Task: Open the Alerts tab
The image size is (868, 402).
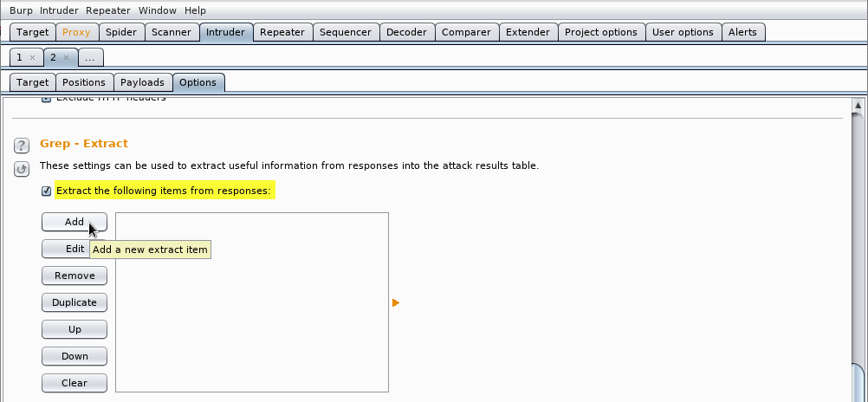Action: (743, 32)
